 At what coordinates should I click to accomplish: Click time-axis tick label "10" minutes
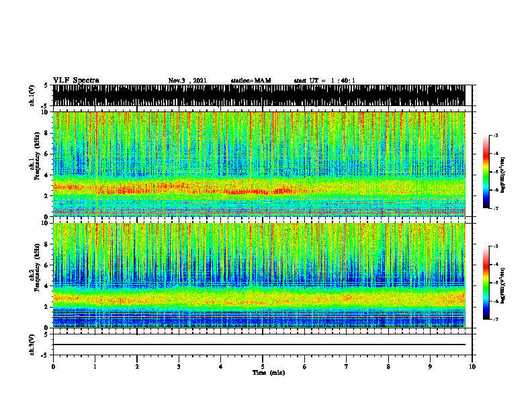coord(472,367)
